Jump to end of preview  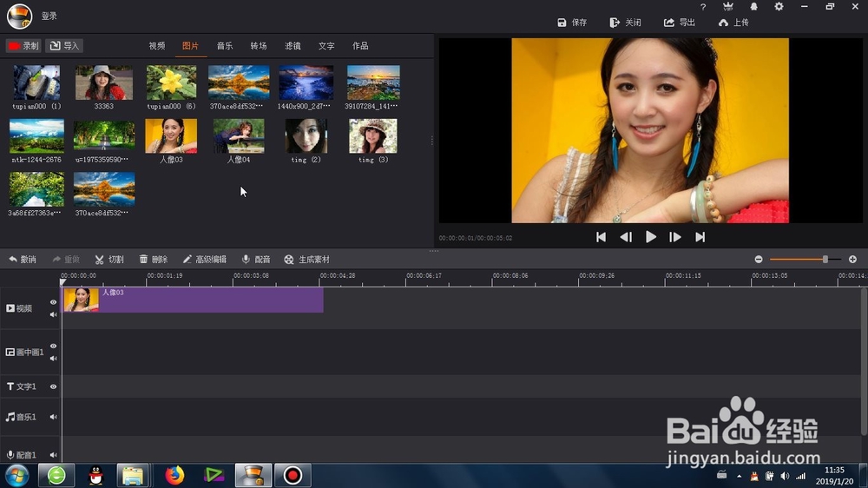[700, 237]
